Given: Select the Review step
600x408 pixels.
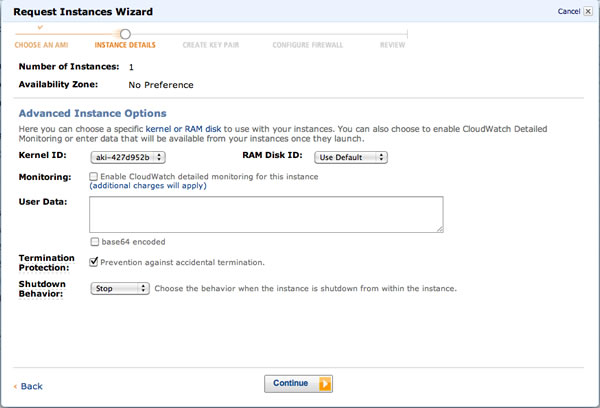Looking at the screenshot, I should tap(393, 45).
